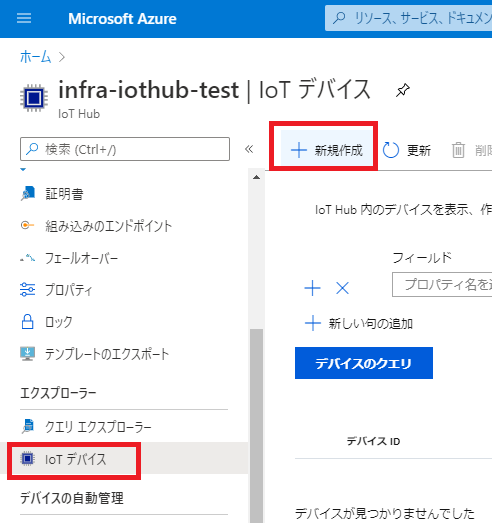Screen dimensions: 492x523
Task: Remove the filter row with X icon
Action: 342,288
